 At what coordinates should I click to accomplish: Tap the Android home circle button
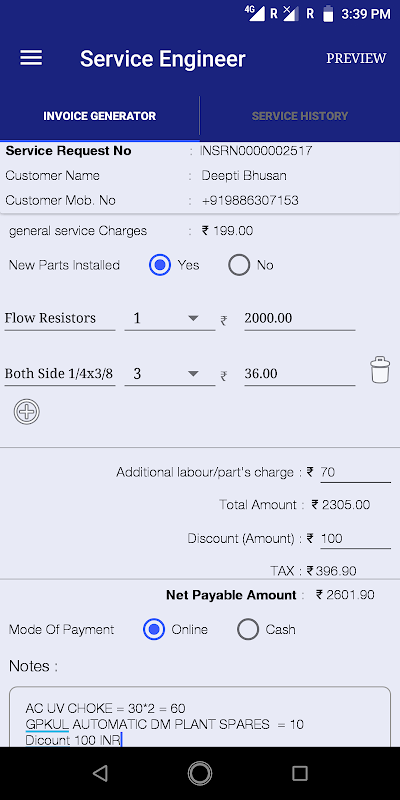pyautogui.click(x=200, y=773)
